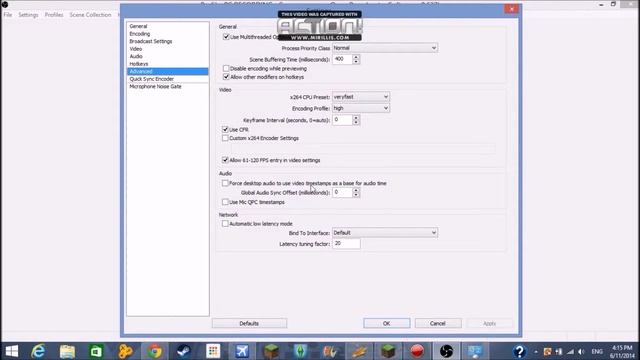This screenshot has height=360, width=640.
Task: Open the green Windows Store taskbar icon
Action: tap(96, 351)
